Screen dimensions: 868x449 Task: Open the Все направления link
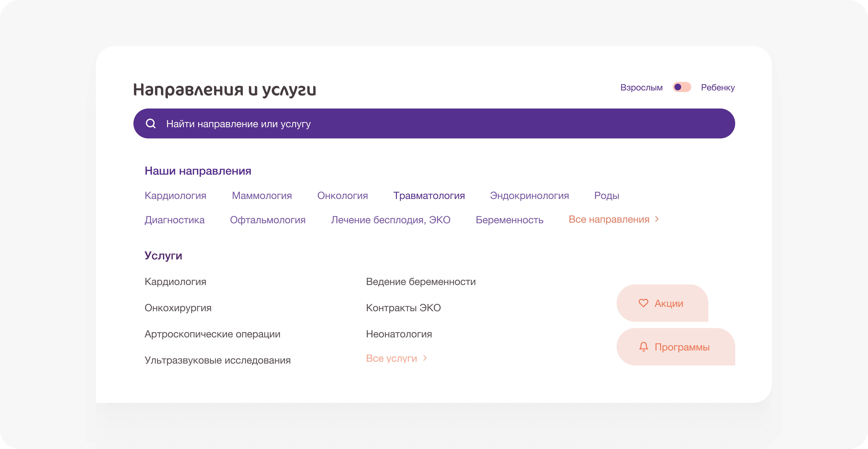(609, 220)
